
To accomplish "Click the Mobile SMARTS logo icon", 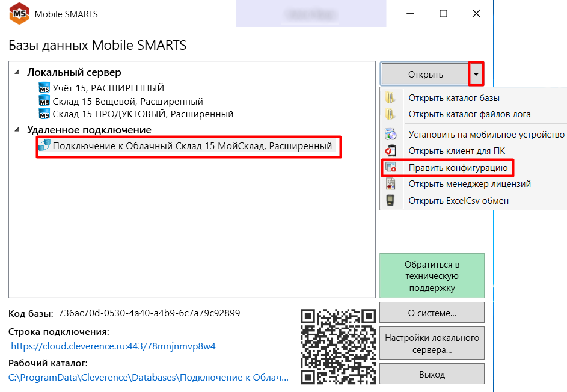I will [x=19, y=14].
